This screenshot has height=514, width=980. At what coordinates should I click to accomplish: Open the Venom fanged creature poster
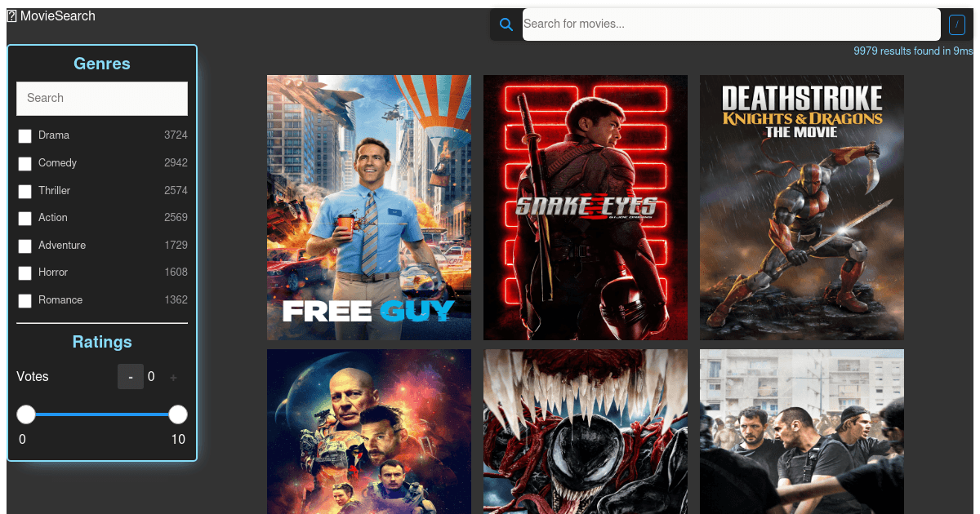pos(586,432)
